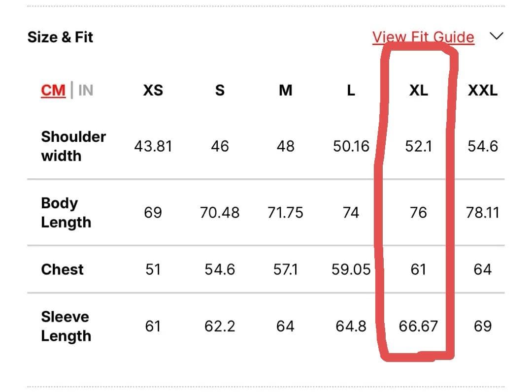Choose the XXL size column header
Image resolution: width=532 pixels, height=392 pixels.
click(x=483, y=91)
